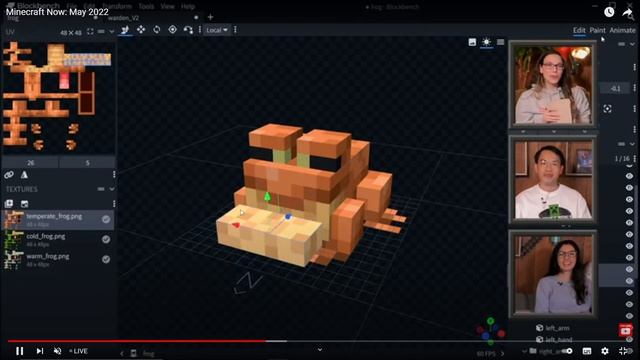Viewport: 640px width, 360px height.
Task: Switch to Paint mode tab
Action: [x=597, y=30]
